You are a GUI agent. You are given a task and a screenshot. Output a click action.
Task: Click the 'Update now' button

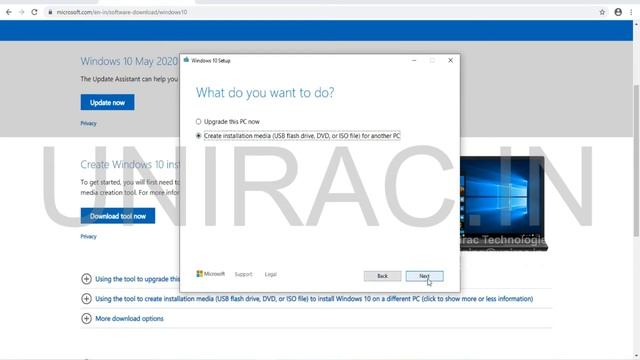coord(107,102)
